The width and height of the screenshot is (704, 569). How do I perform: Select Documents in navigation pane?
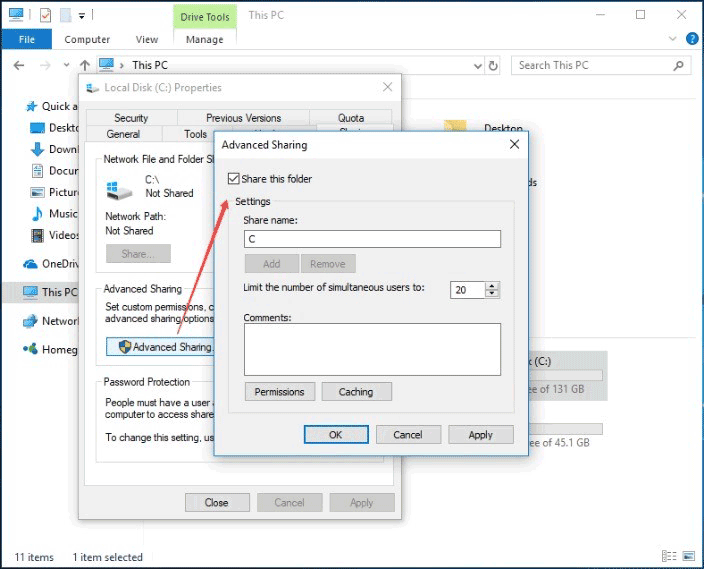tap(54, 171)
